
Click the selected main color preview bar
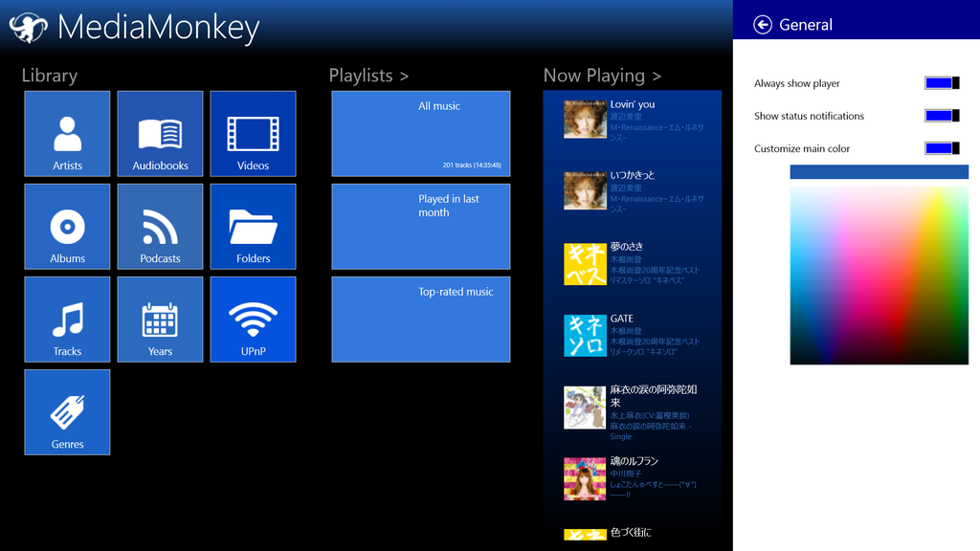click(x=879, y=172)
